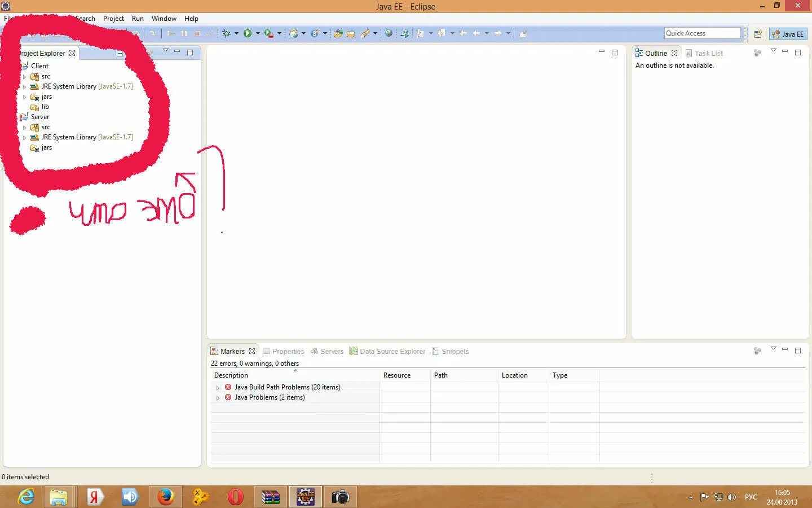This screenshot has width=812, height=508.
Task: Click the Markers panel filter icon
Action: click(757, 351)
